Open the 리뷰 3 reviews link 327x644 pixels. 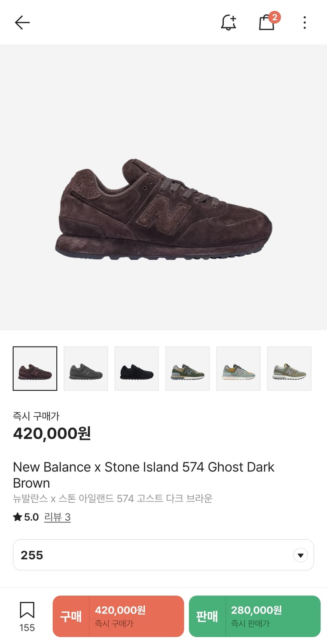tap(57, 517)
